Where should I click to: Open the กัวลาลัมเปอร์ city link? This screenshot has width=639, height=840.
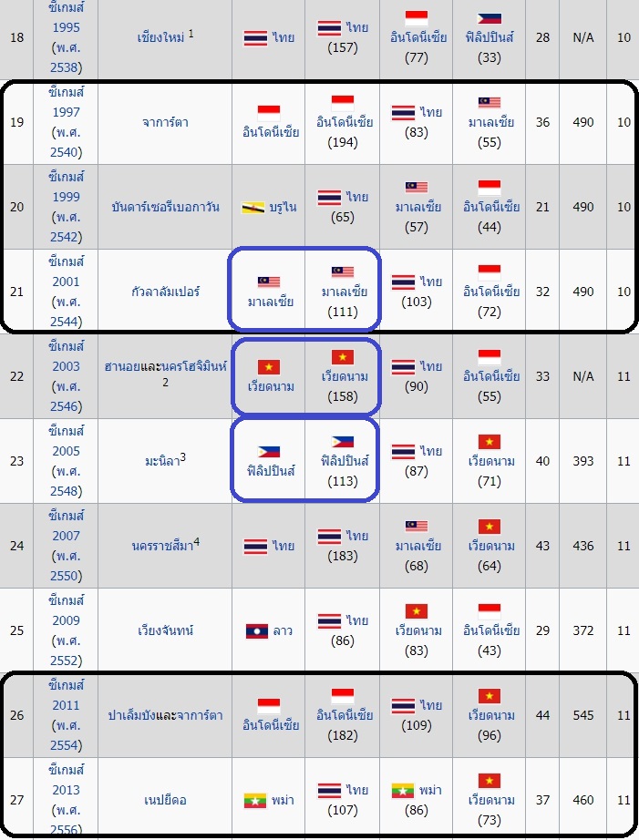tap(165, 292)
